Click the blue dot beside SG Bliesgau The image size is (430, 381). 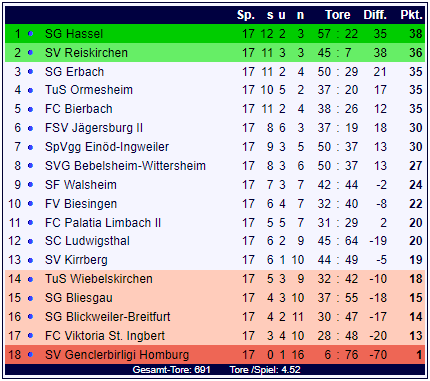click(x=30, y=298)
